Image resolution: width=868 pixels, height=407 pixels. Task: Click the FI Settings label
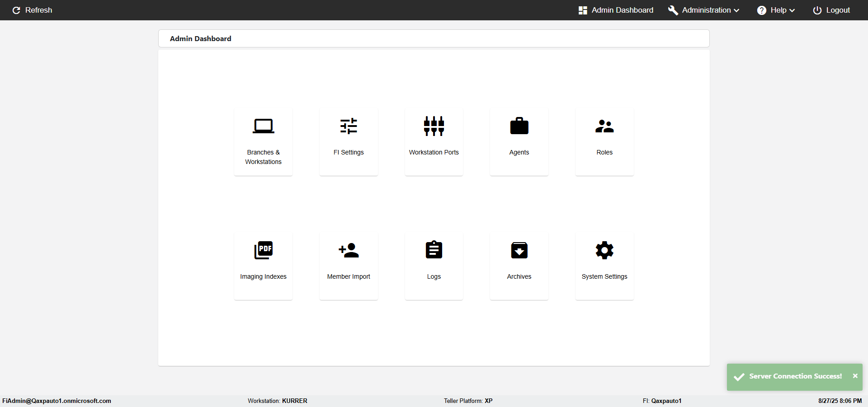point(349,152)
